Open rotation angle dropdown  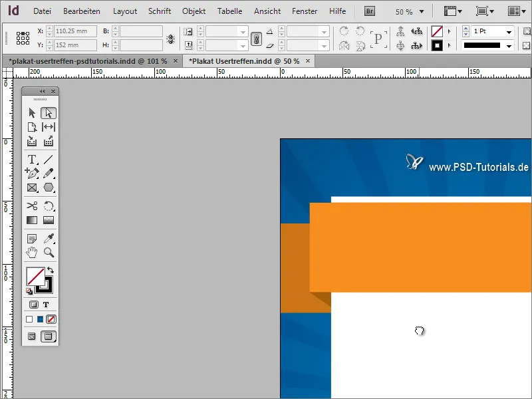[x=324, y=32]
